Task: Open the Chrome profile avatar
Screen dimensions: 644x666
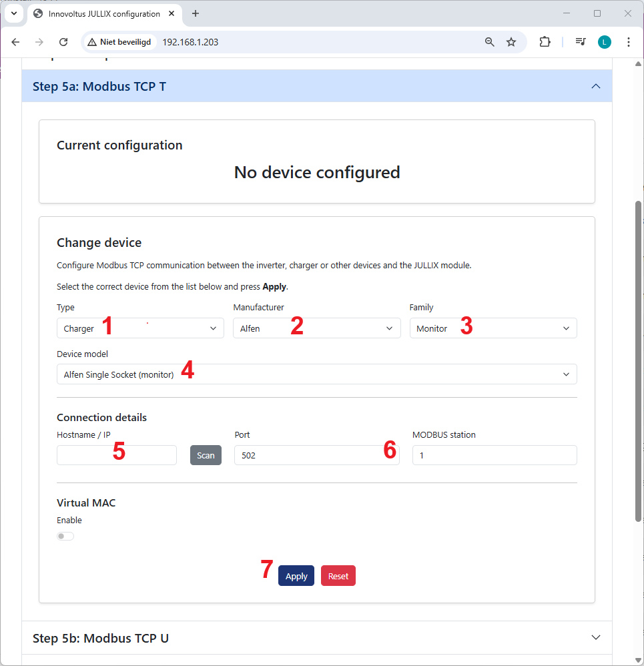Action: (x=605, y=42)
